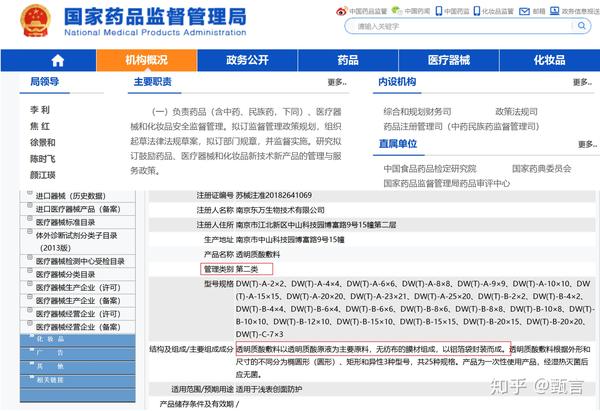Click the magnifier search icon
Viewport: 600px width, 411px height.
tap(582, 26)
